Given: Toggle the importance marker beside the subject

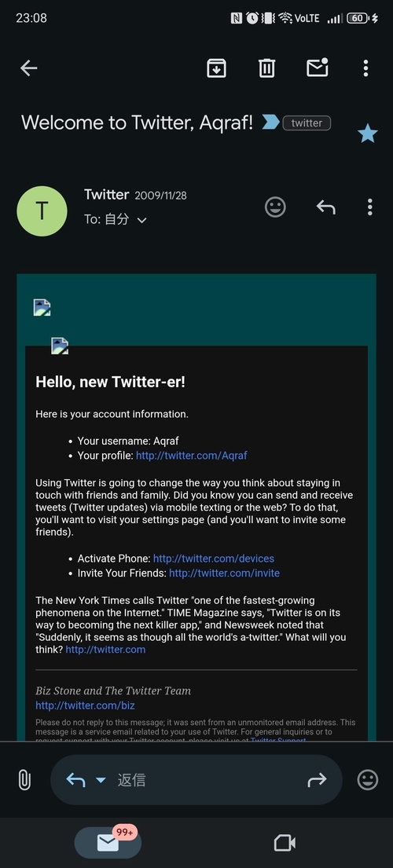Looking at the screenshot, I should pyautogui.click(x=270, y=122).
